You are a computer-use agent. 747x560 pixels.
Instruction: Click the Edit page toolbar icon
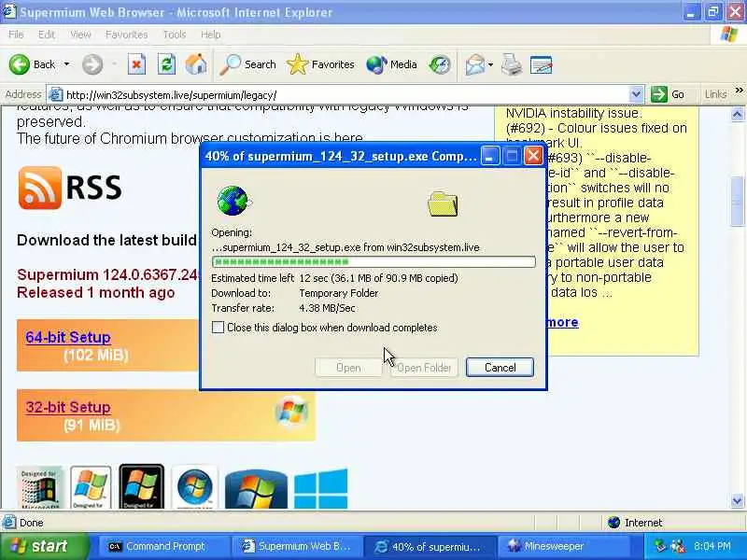(x=542, y=64)
